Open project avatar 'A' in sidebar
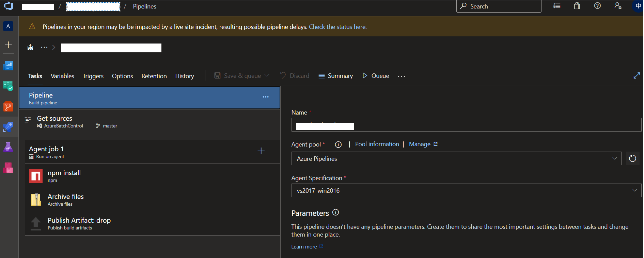 [x=8, y=26]
